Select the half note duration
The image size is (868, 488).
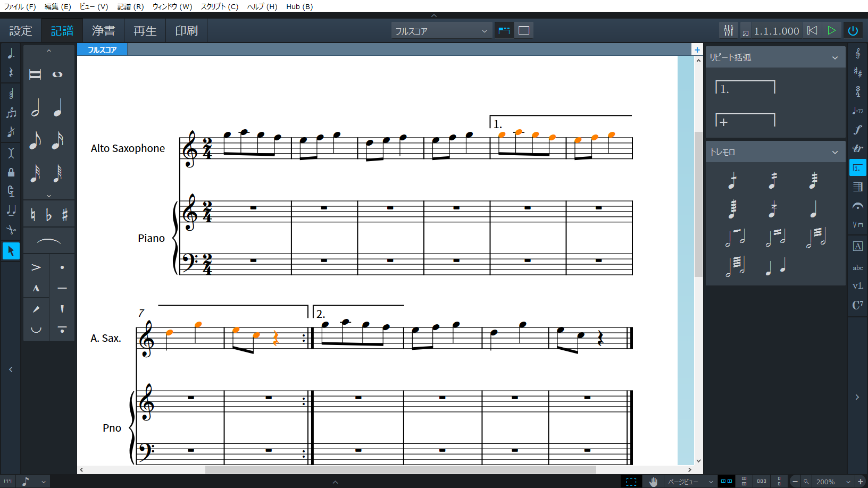pyautogui.click(x=35, y=108)
